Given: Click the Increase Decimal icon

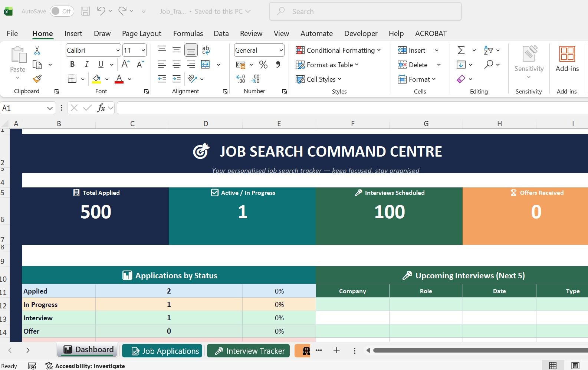Looking at the screenshot, I should (x=241, y=79).
